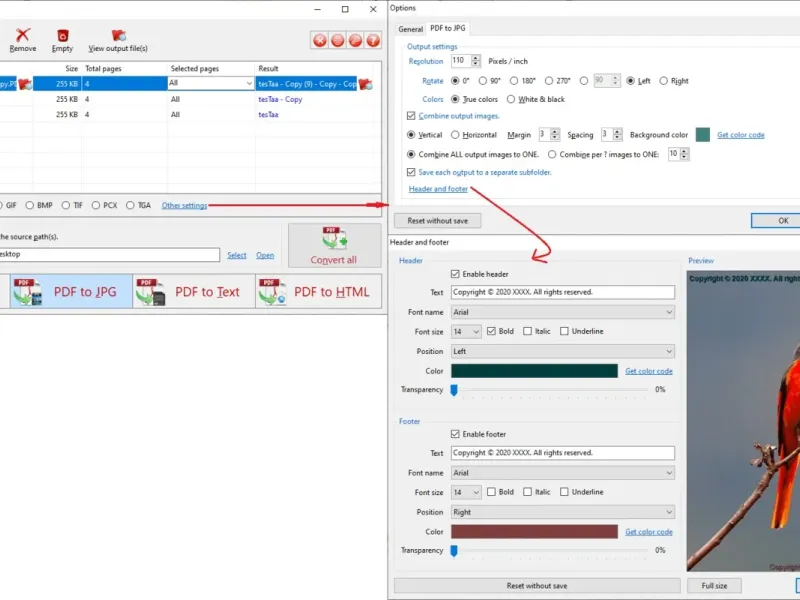The image size is (800, 600).
Task: Open footer Font name dropdown
Action: [563, 473]
